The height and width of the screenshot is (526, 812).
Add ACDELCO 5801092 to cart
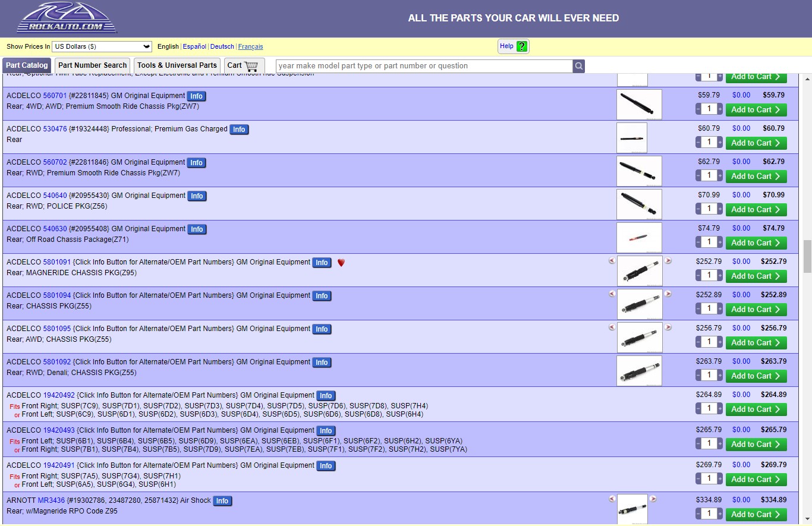[756, 376]
